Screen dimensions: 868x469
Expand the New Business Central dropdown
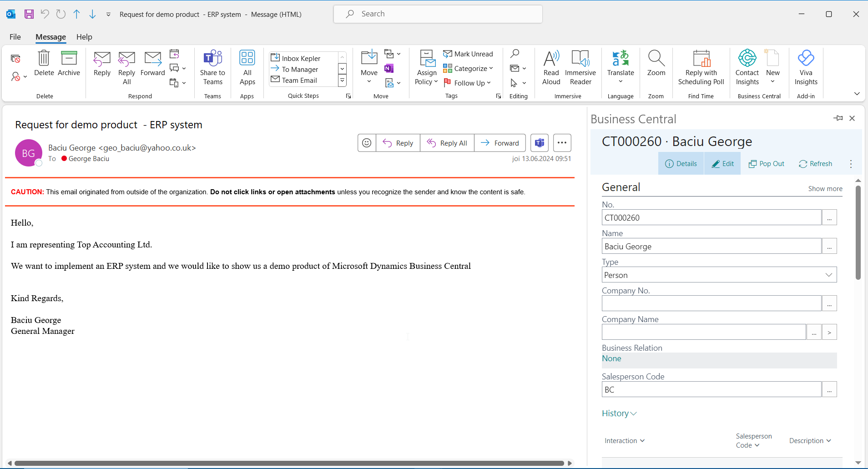[773, 82]
